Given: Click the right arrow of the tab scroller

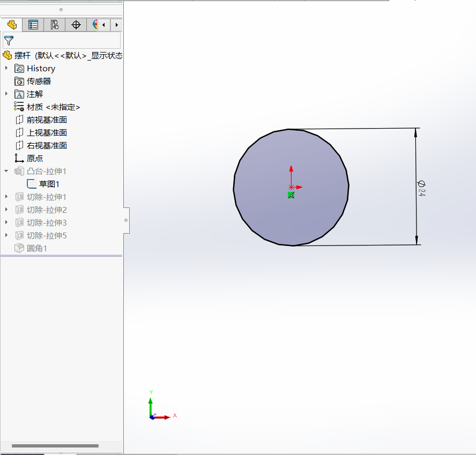Looking at the screenshot, I should pos(116,25).
